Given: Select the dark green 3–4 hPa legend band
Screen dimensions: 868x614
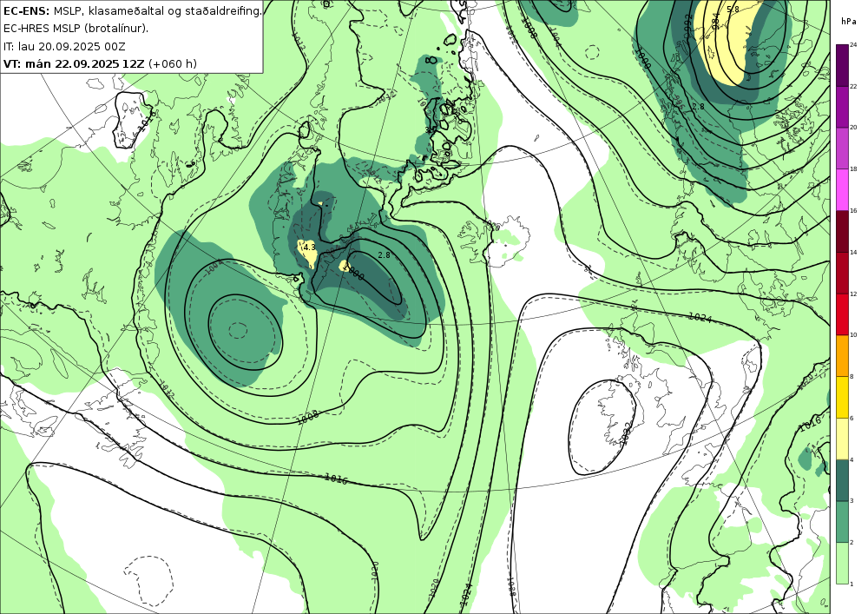Looking at the screenshot, I should click(x=842, y=479).
